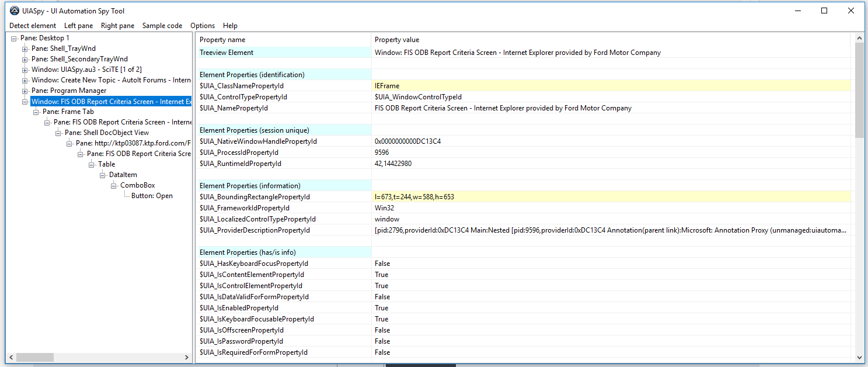Select Window: Create New Topic tree item
Screen dimensions: 868x367
(x=111, y=80)
